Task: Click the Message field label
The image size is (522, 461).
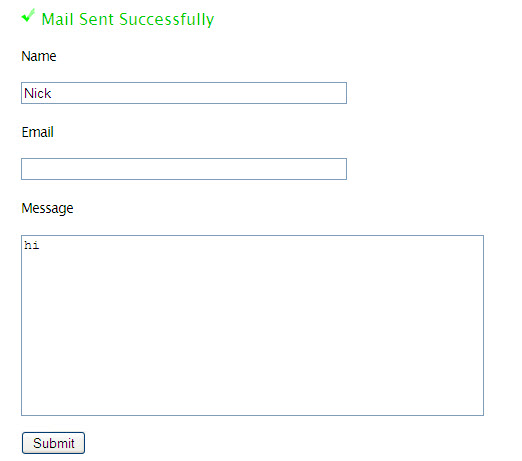Action: [47, 209]
